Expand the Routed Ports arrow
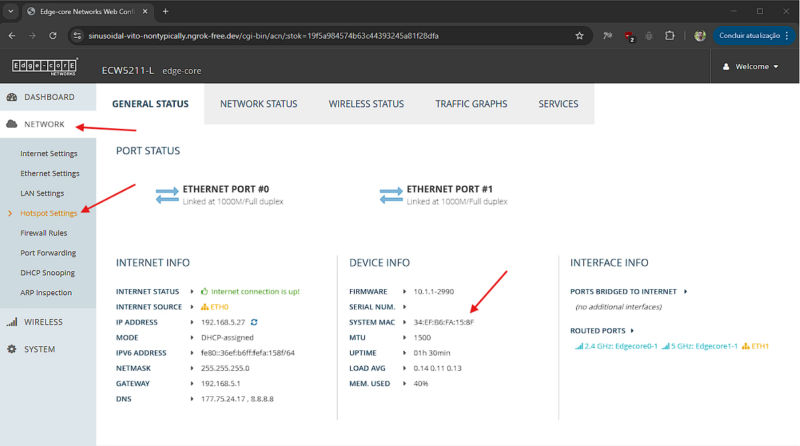The width and height of the screenshot is (800, 446). (632, 330)
